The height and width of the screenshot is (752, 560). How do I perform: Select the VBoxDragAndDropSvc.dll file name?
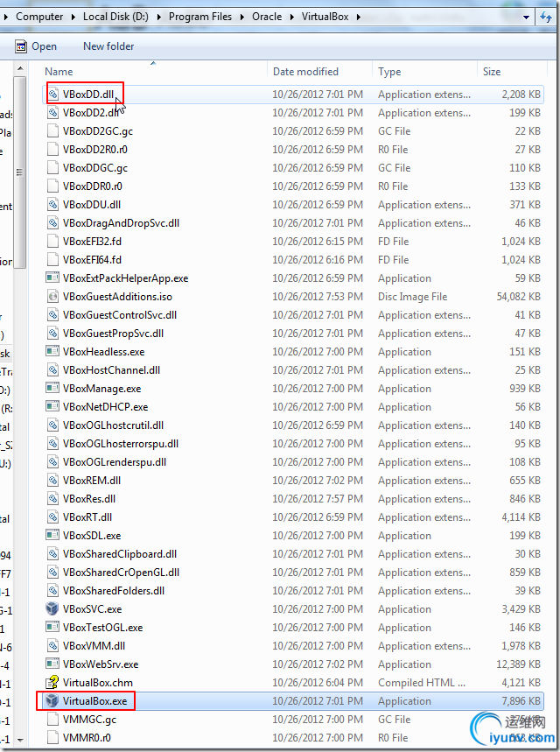click(121, 223)
